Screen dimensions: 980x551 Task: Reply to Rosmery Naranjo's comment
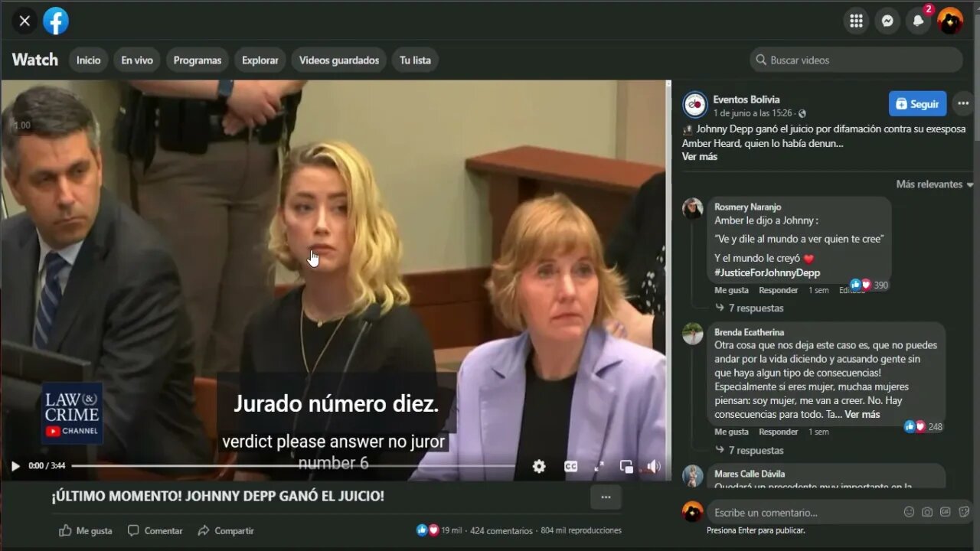779,290
